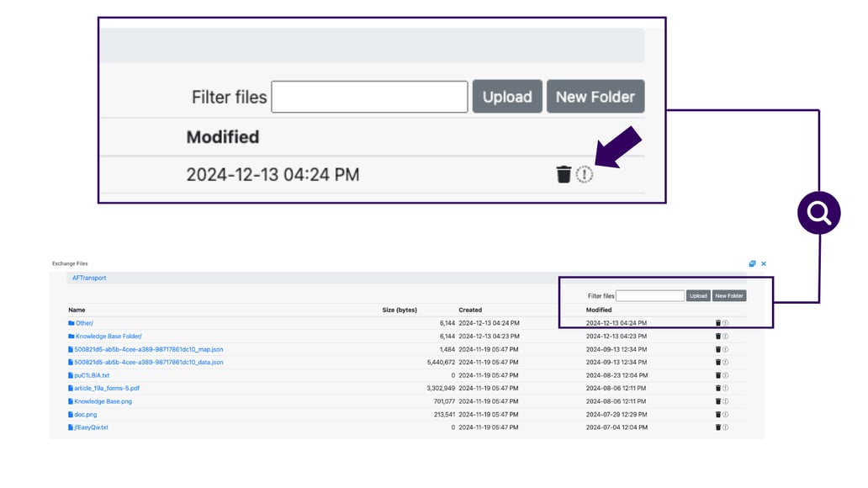868x488 pixels.
Task: Show info for puC1LBiA.txt
Action: 725,375
